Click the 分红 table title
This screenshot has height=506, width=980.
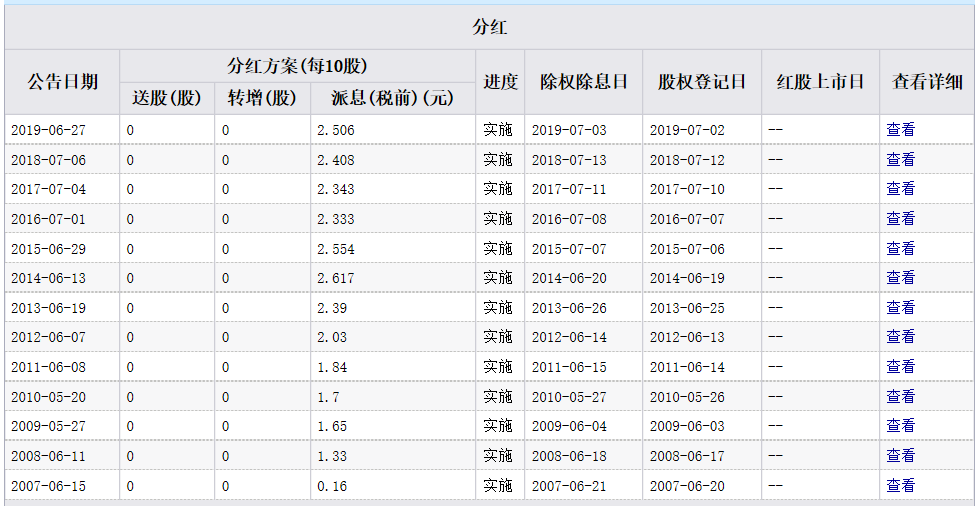489,27
